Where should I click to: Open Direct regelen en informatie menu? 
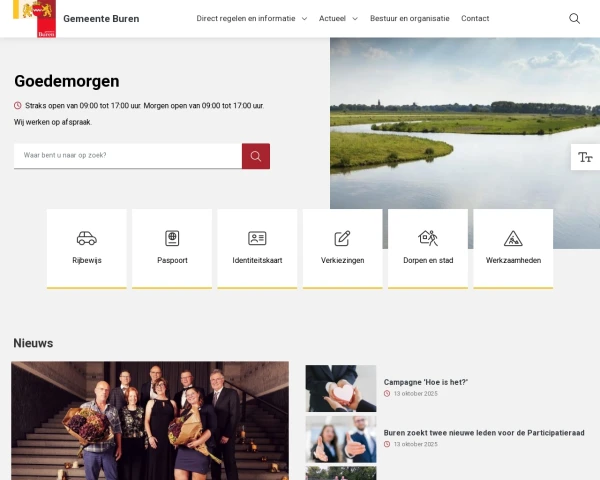246,18
